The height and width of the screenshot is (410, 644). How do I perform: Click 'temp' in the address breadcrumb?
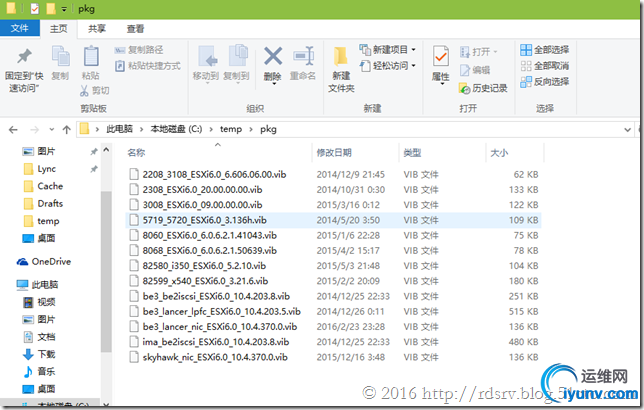(x=231, y=129)
